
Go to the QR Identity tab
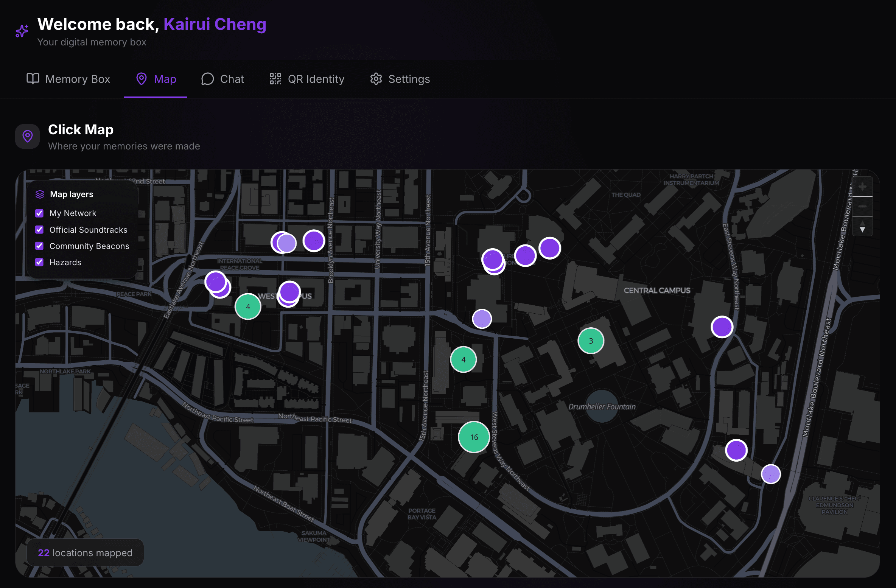pyautogui.click(x=307, y=79)
